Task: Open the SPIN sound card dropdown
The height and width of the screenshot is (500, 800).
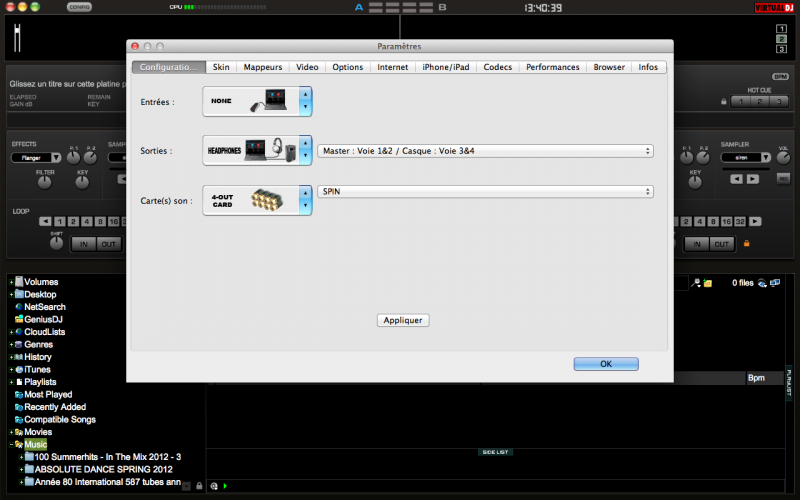Action: pyautogui.click(x=486, y=191)
